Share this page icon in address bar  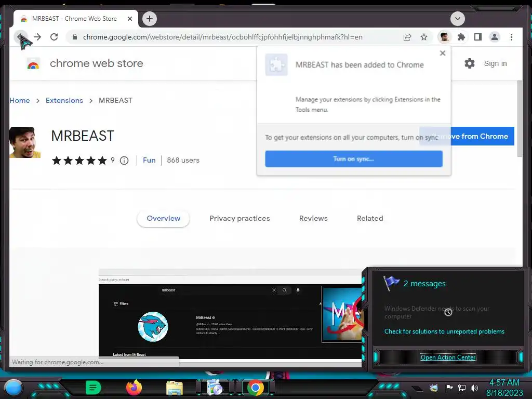407,37
